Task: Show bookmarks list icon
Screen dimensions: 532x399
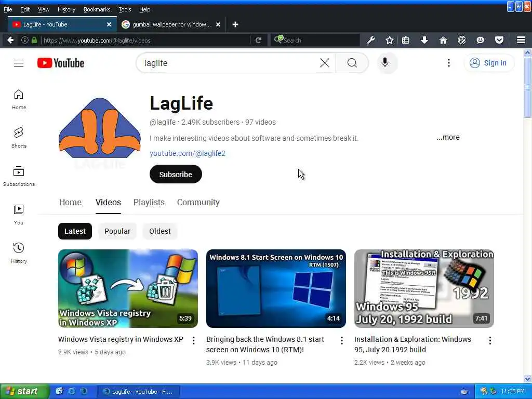Action: (x=405, y=41)
